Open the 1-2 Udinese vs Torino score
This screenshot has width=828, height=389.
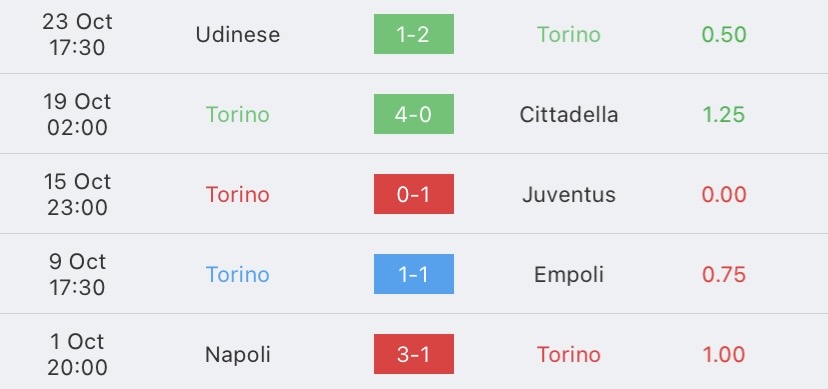(x=413, y=34)
